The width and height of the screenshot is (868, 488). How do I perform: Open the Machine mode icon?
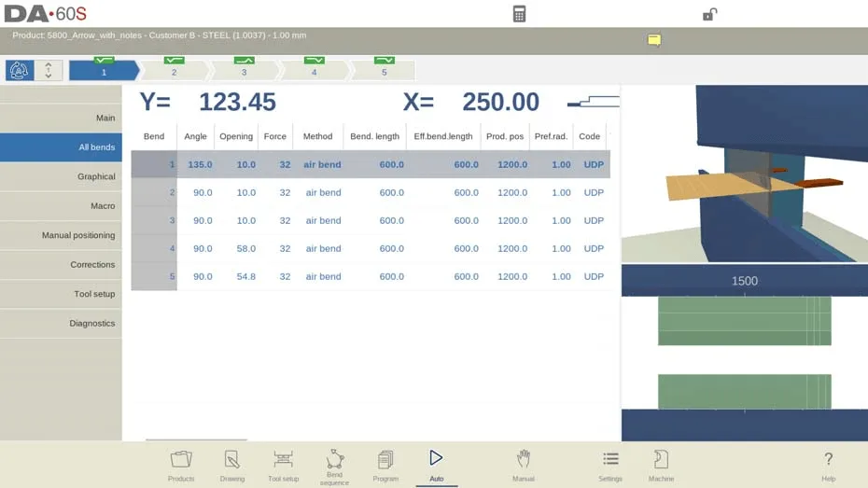[661, 466]
